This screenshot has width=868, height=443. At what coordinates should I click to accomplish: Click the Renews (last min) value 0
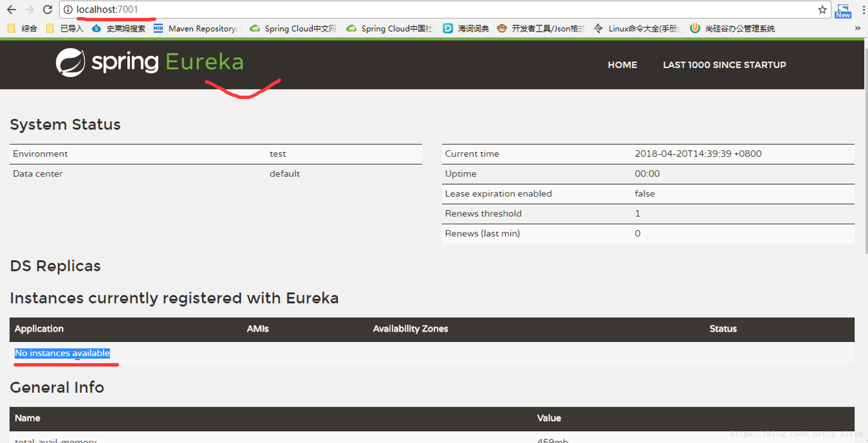tap(637, 234)
